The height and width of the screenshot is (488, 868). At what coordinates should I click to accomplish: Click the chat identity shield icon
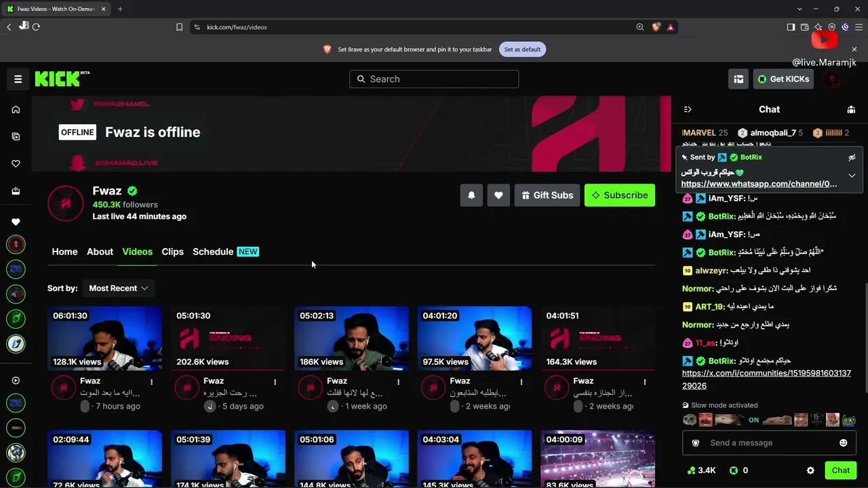click(695, 443)
